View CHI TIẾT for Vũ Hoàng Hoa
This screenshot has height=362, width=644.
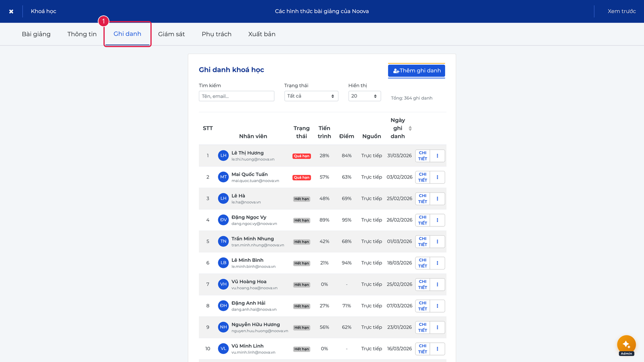(423, 284)
